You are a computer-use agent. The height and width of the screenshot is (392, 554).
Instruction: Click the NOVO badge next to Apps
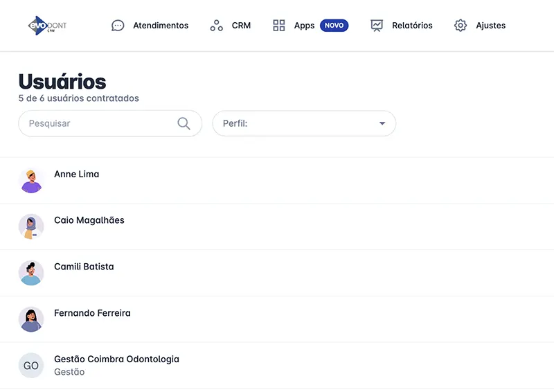click(334, 26)
